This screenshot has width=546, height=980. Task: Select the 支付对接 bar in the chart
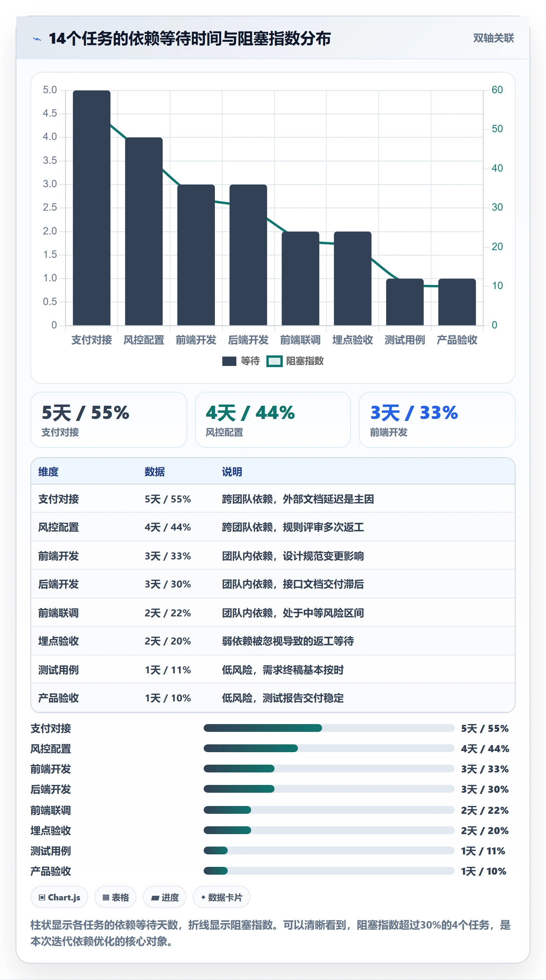pyautogui.click(x=92, y=208)
